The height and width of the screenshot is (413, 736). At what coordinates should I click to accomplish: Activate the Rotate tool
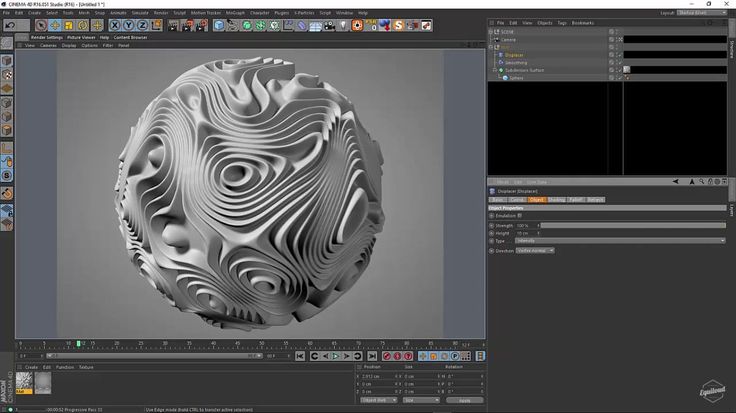point(83,25)
